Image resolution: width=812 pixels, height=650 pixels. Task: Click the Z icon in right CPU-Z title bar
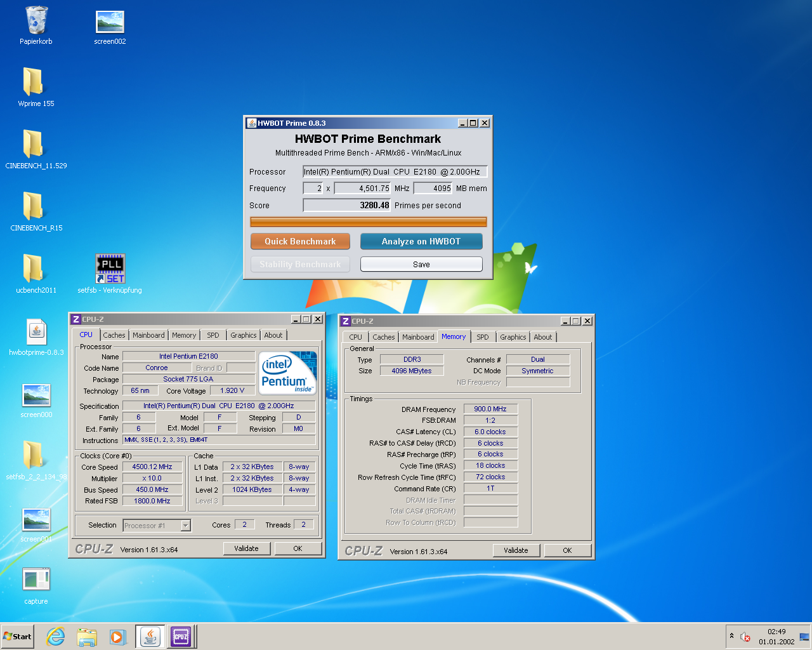tap(346, 321)
